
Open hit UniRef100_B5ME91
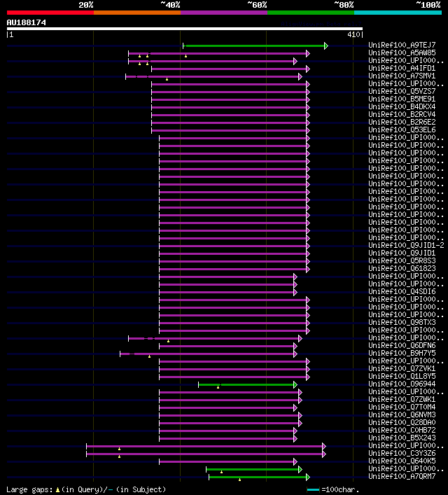pos(402,99)
